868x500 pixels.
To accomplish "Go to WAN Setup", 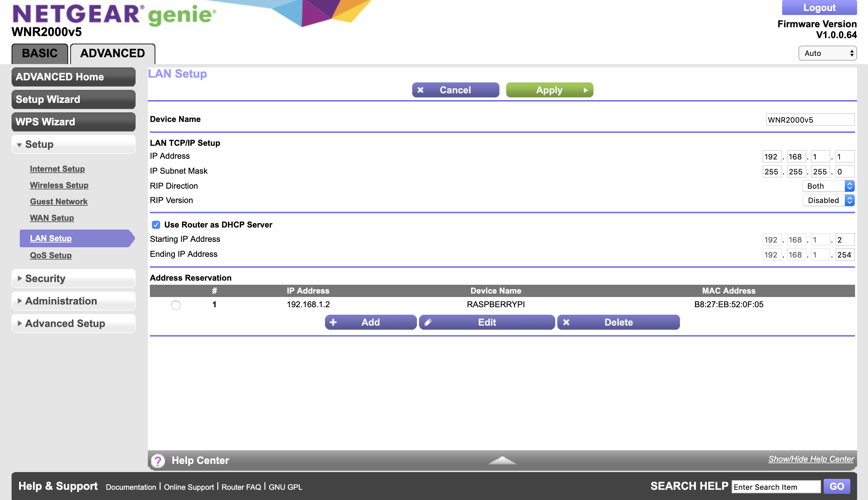I will (52, 218).
